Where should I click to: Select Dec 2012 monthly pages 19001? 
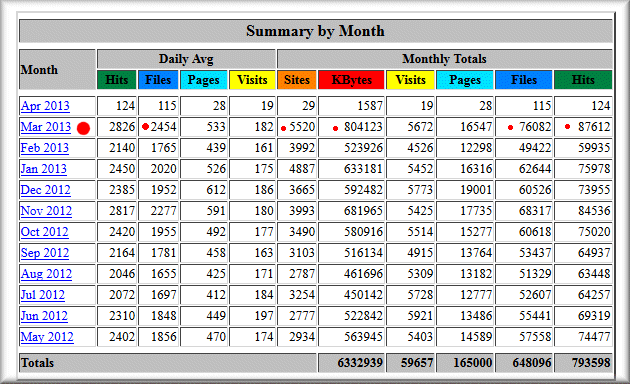pyautogui.click(x=476, y=190)
